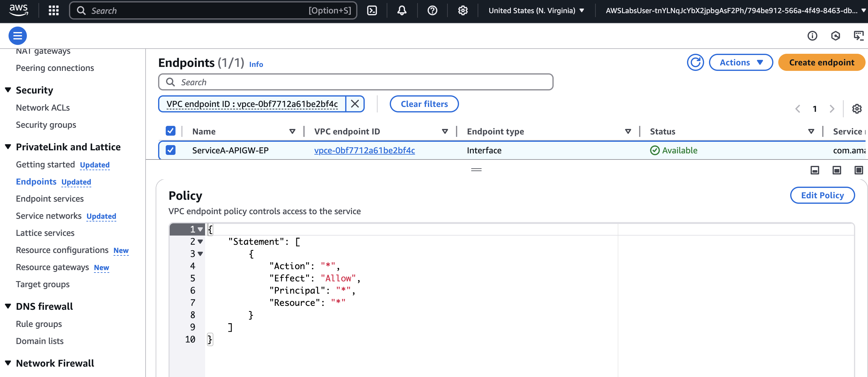Open the help question mark menu

point(432,10)
